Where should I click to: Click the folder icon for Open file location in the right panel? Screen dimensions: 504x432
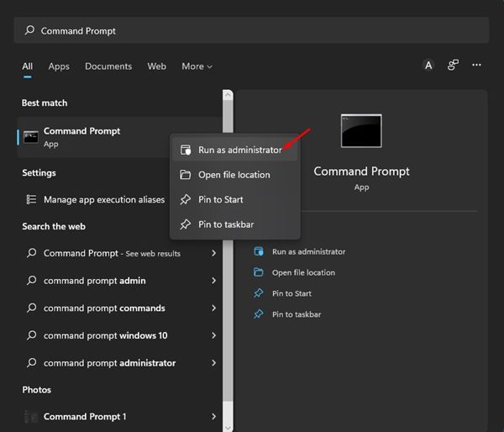259,272
